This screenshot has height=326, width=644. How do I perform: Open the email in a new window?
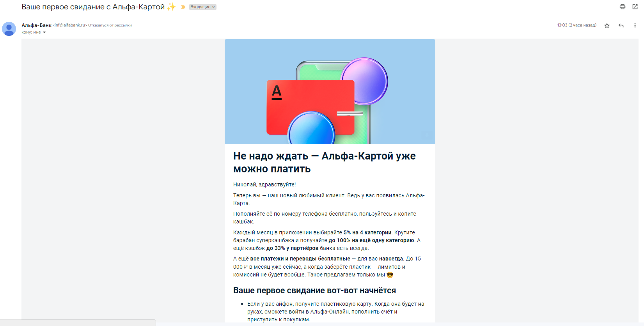[635, 7]
